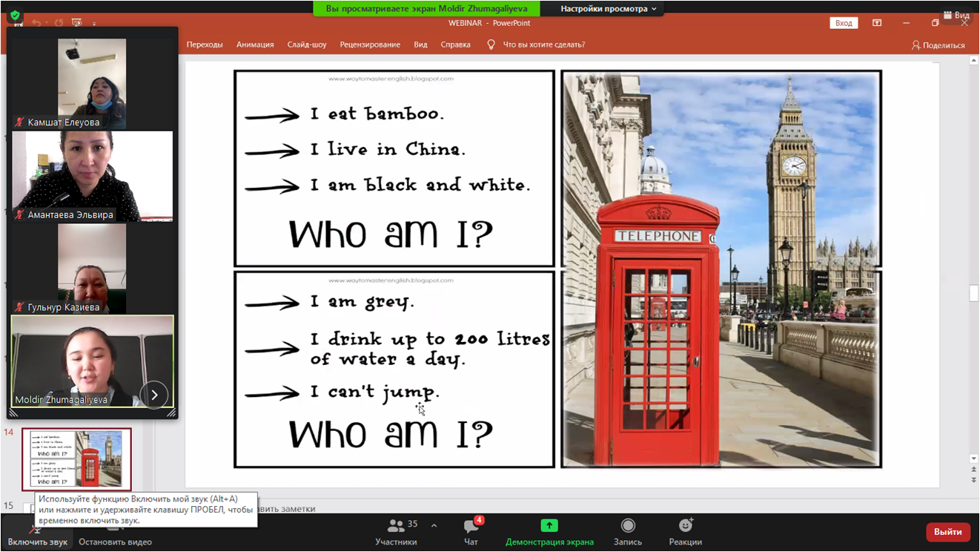Viewport: 980px width, 552px height.
Task: Open the Слайд-шоу ribbon tab
Action: (307, 45)
